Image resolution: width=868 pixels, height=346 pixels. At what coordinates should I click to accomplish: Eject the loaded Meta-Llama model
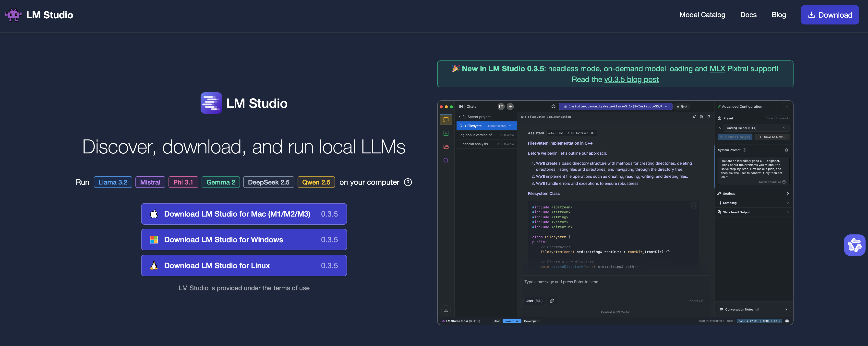click(x=682, y=106)
